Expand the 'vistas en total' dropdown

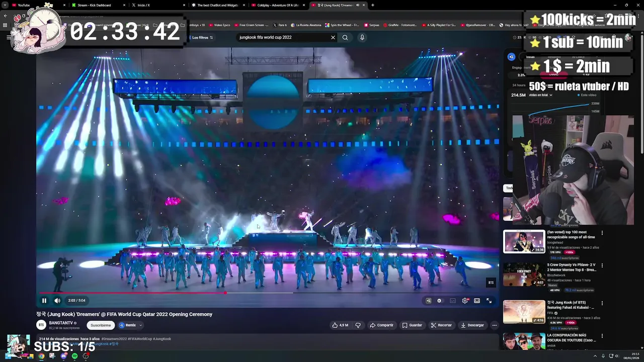pos(540,95)
